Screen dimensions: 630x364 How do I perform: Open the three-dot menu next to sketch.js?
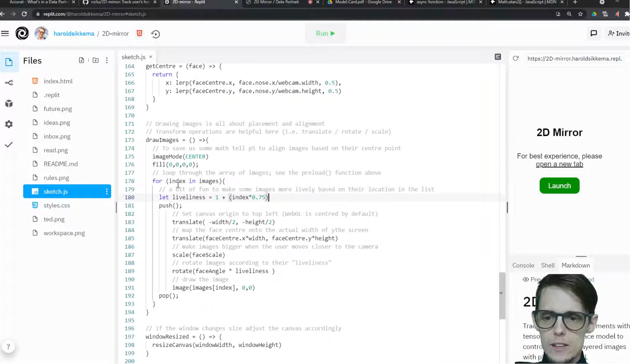point(107,191)
